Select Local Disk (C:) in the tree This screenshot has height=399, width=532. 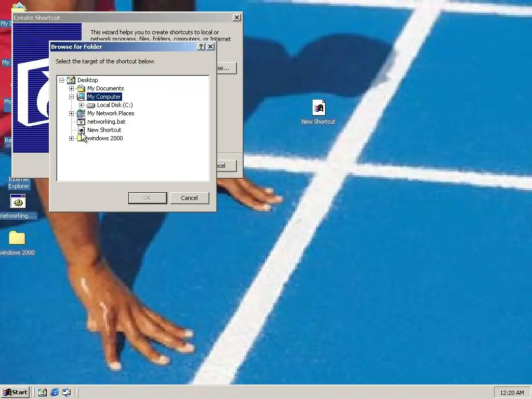(115, 105)
